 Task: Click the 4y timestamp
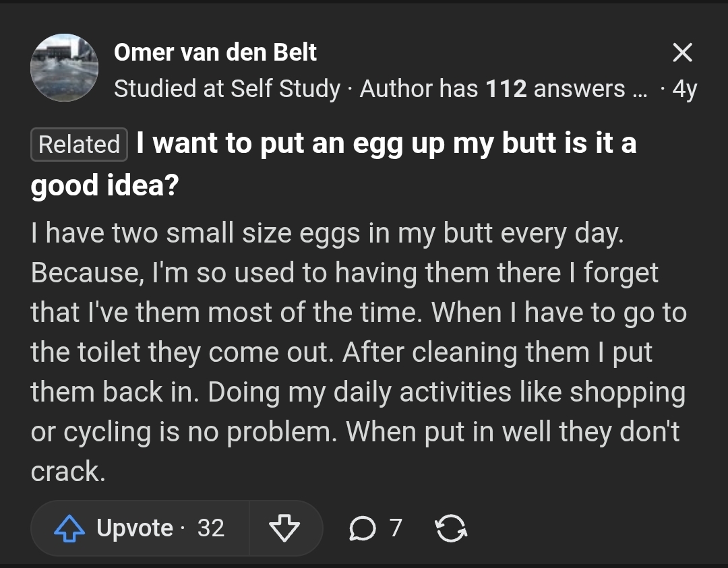coord(684,89)
